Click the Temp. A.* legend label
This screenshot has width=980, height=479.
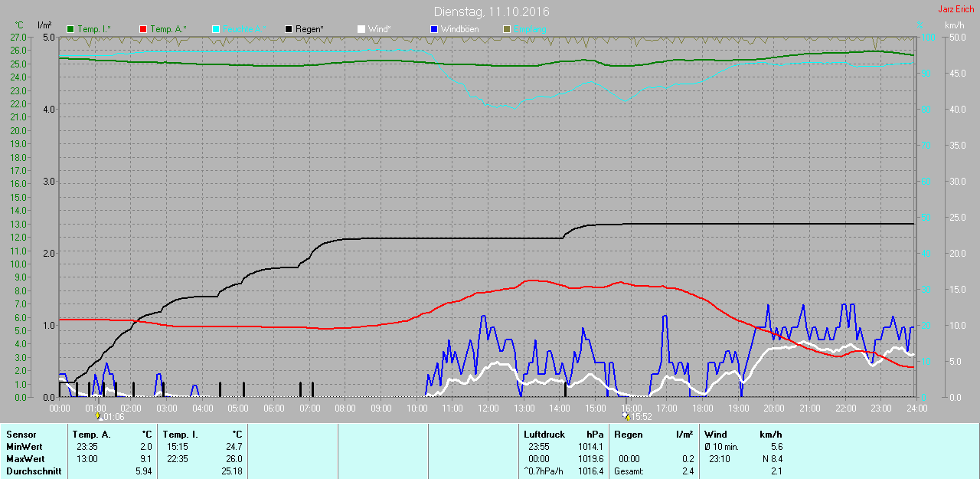(x=168, y=29)
